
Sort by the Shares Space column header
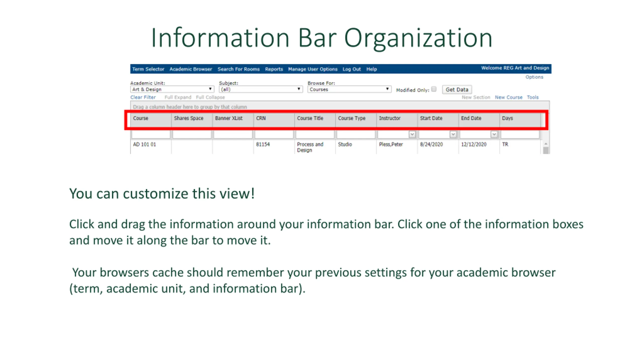192,120
